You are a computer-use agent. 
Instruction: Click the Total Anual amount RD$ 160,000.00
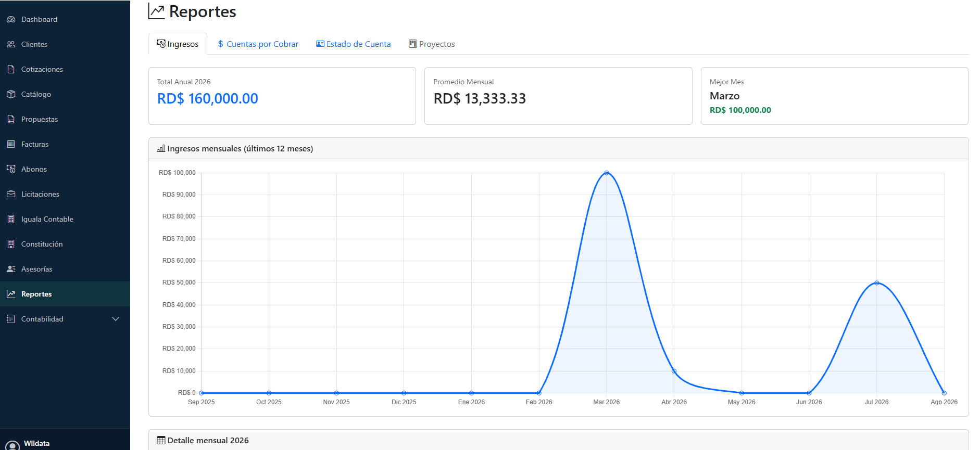[x=208, y=98]
